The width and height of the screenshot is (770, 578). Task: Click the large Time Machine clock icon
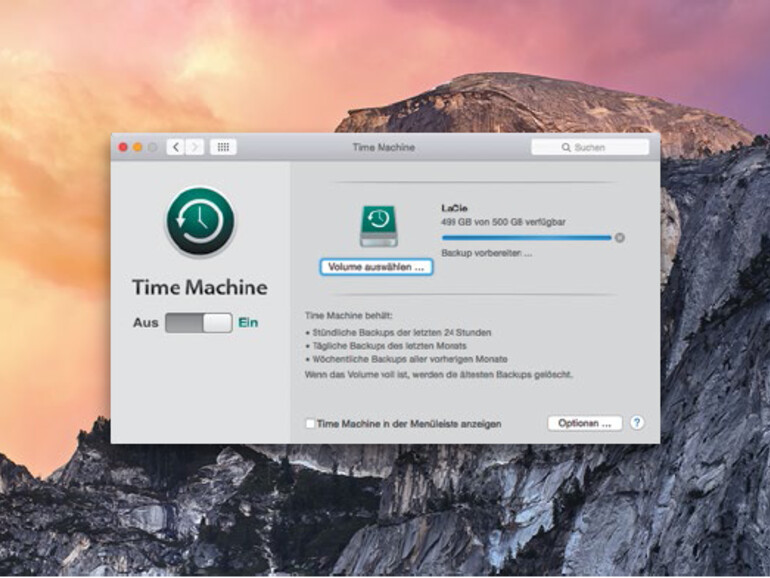[200, 221]
